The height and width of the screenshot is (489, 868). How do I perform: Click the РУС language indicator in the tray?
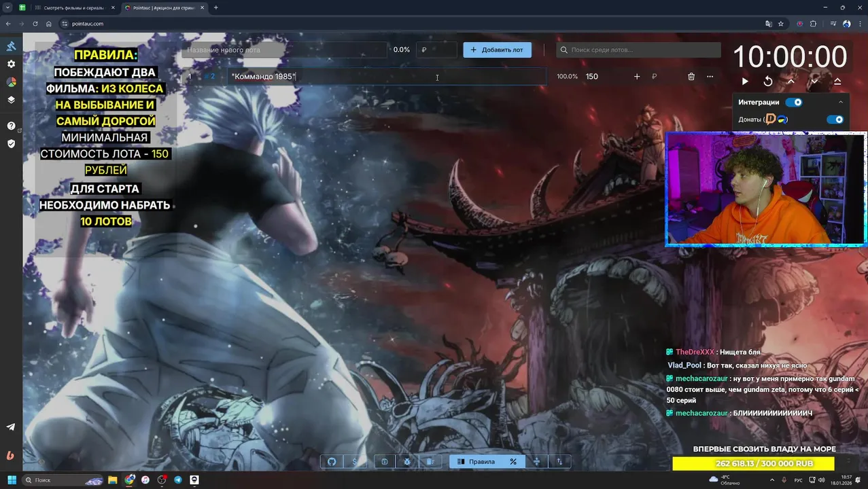798,480
